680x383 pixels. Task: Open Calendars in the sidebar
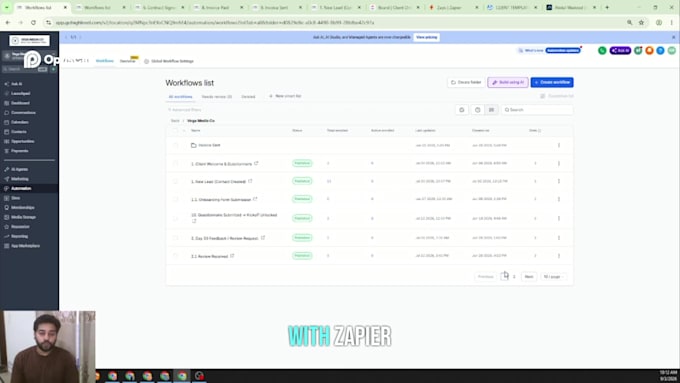(20, 122)
